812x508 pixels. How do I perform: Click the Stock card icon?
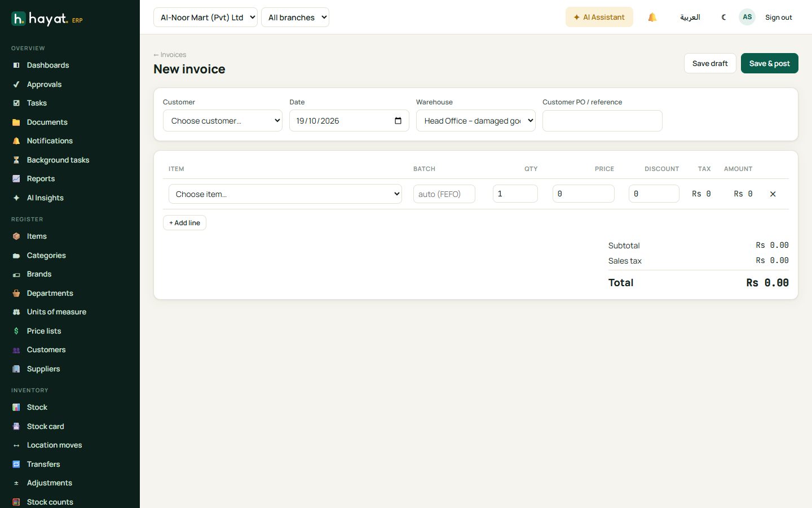pos(16,427)
